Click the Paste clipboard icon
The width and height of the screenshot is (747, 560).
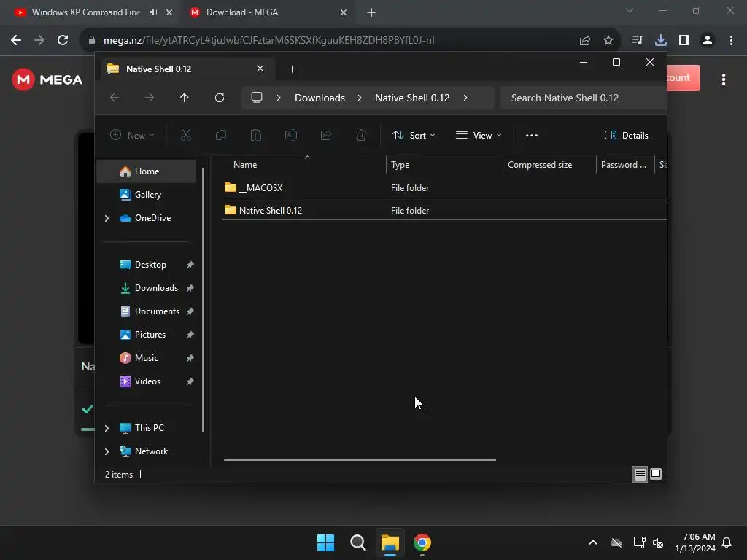tap(256, 135)
